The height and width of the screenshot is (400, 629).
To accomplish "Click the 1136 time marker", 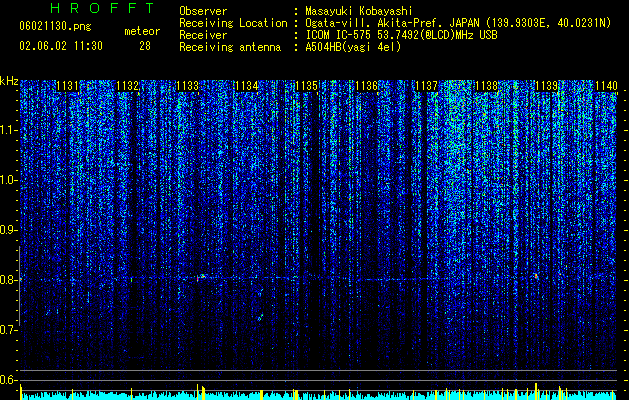I will pyautogui.click(x=367, y=86).
